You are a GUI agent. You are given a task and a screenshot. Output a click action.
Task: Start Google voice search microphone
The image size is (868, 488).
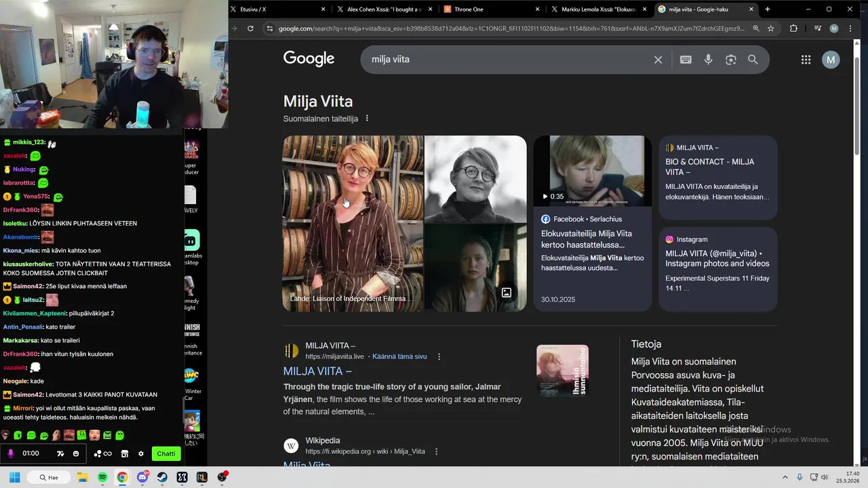coord(708,60)
